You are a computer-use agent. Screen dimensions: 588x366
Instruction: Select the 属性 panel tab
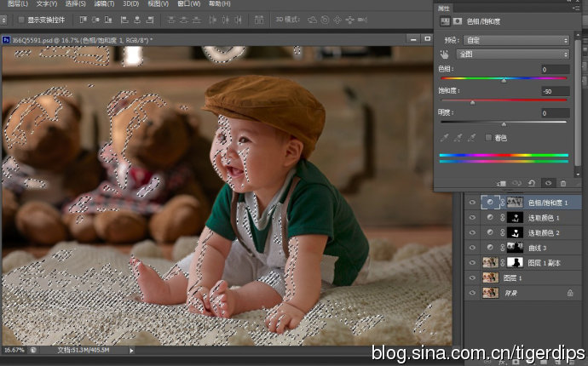pyautogui.click(x=444, y=9)
